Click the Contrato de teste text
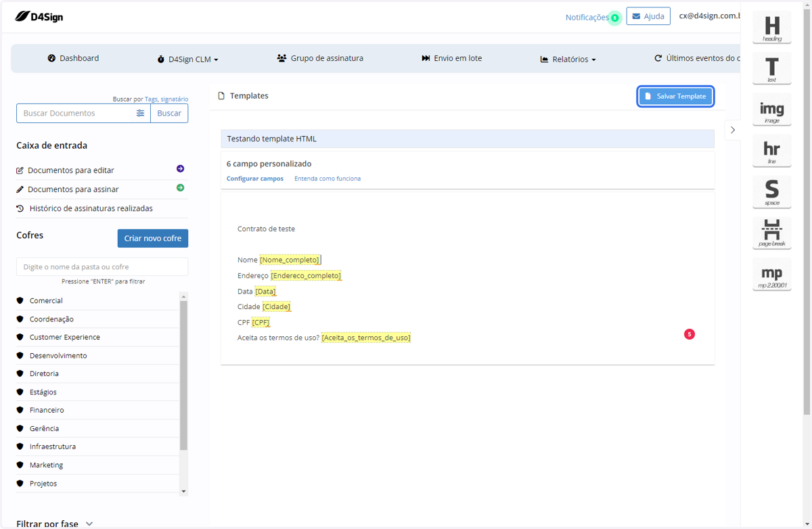 [266, 229]
